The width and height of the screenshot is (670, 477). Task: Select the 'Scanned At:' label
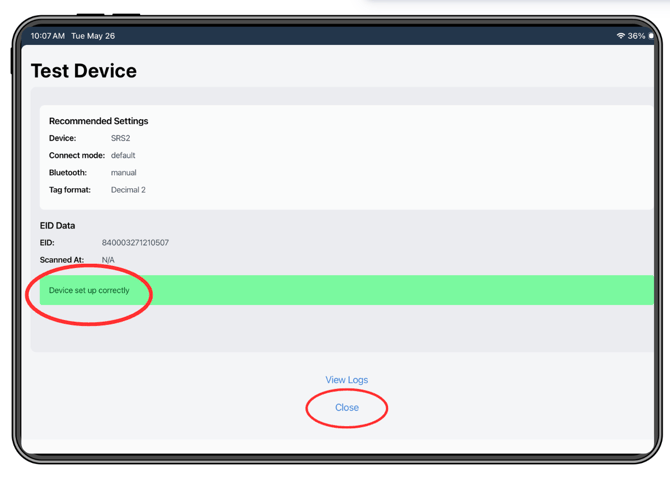pos(62,260)
